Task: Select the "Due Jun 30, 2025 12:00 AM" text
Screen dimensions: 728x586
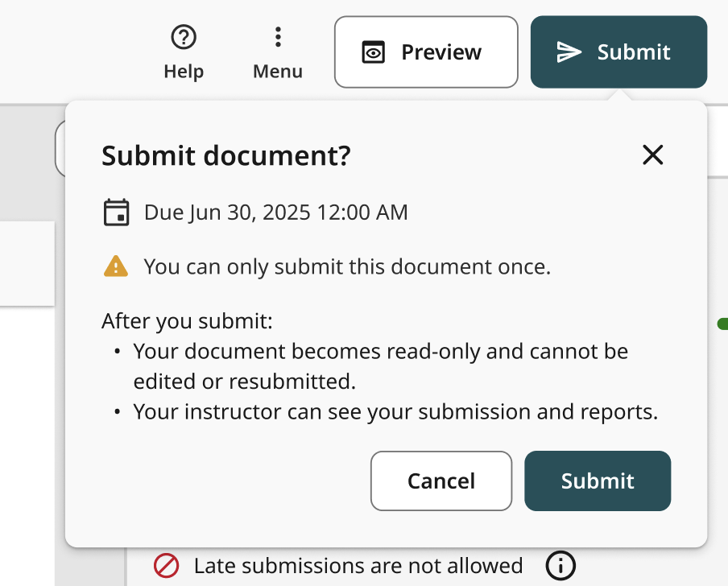Action: point(275,213)
